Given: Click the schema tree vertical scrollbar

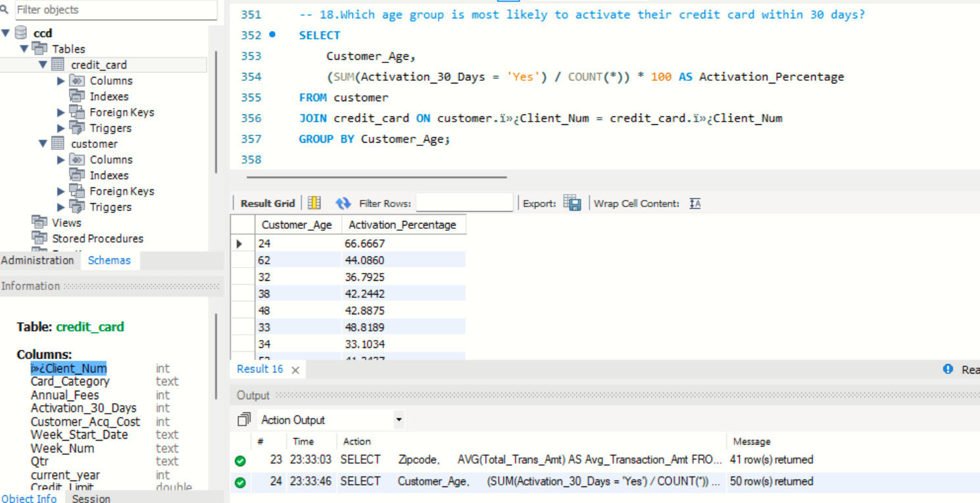Looking at the screenshot, I should pyautogui.click(x=216, y=112).
